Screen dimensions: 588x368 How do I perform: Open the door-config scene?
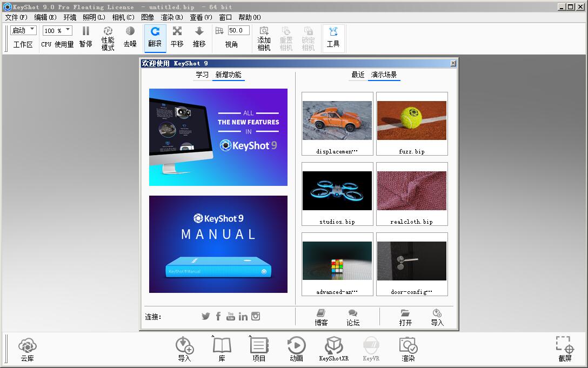[x=412, y=264]
